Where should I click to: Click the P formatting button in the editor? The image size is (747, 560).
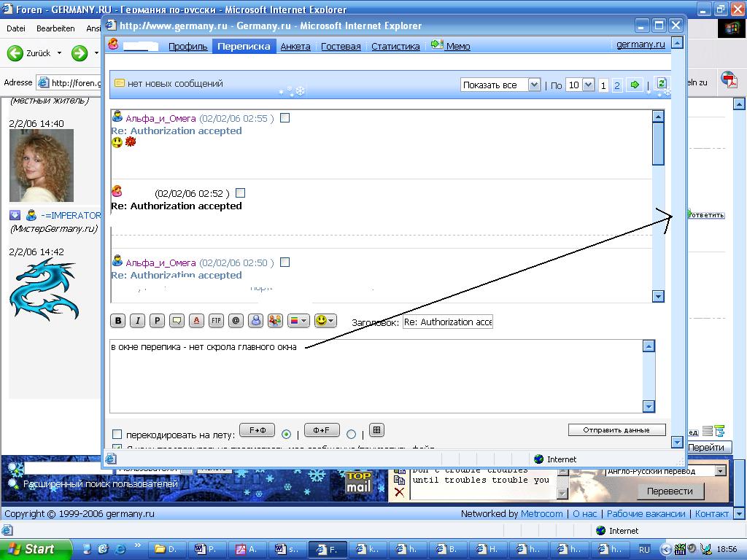coord(158,321)
